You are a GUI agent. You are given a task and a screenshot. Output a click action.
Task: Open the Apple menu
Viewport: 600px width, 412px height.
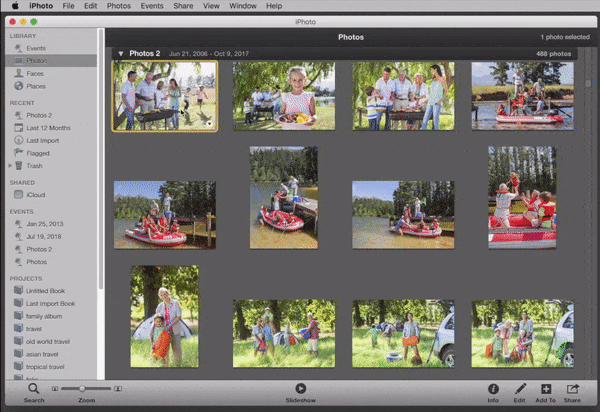pos(15,6)
